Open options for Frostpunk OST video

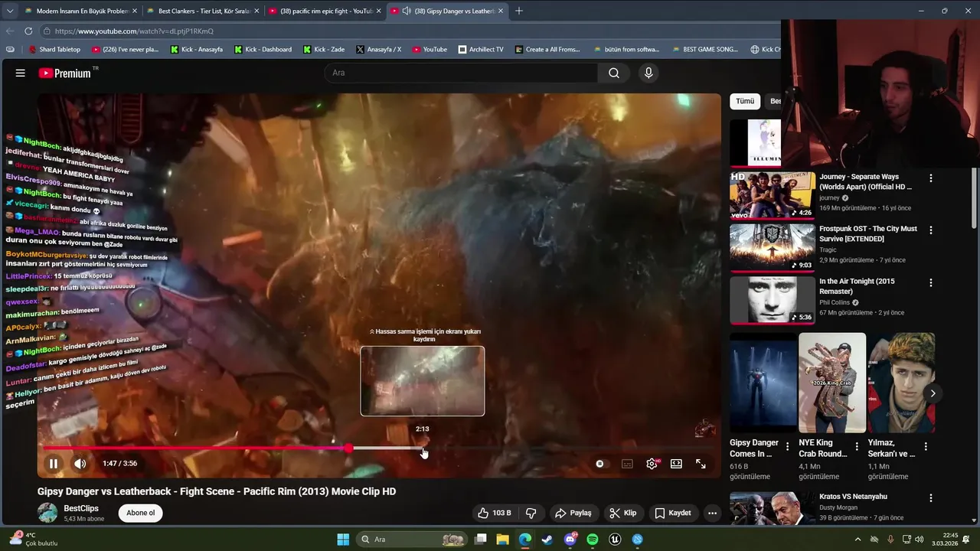click(931, 230)
